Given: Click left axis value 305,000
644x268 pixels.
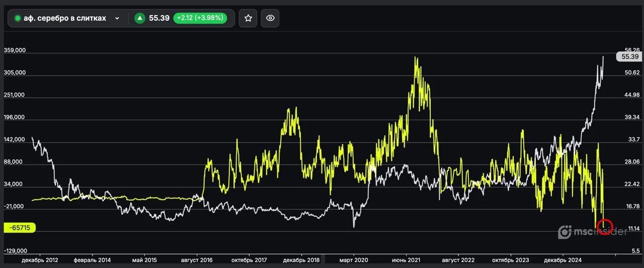Looking at the screenshot, I should point(15,73).
